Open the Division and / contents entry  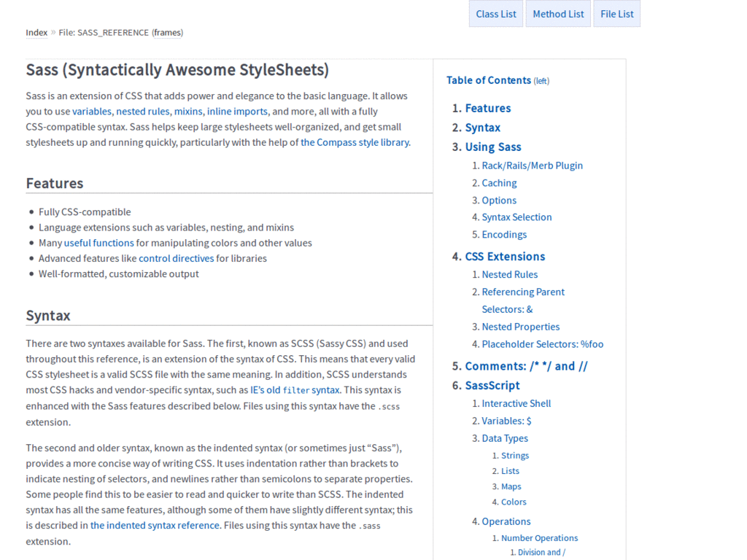pos(541,553)
